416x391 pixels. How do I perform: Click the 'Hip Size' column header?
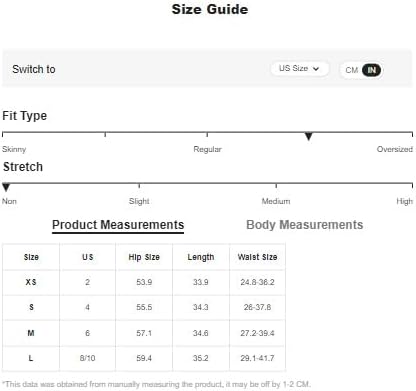(x=144, y=257)
